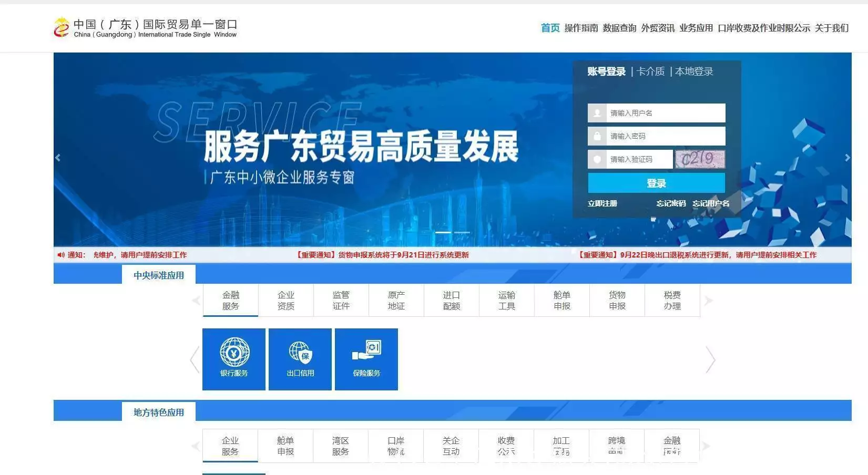Switch to 本地登录 login tab

click(x=694, y=71)
